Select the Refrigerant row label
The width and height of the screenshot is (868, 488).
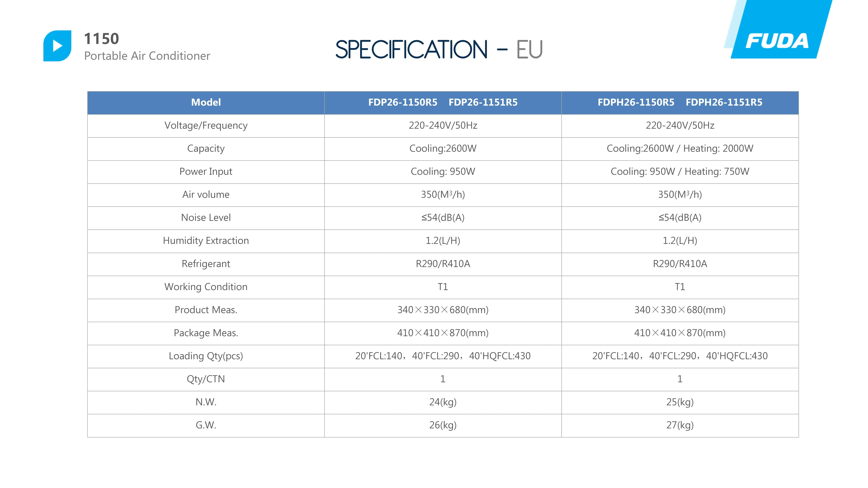(206, 264)
